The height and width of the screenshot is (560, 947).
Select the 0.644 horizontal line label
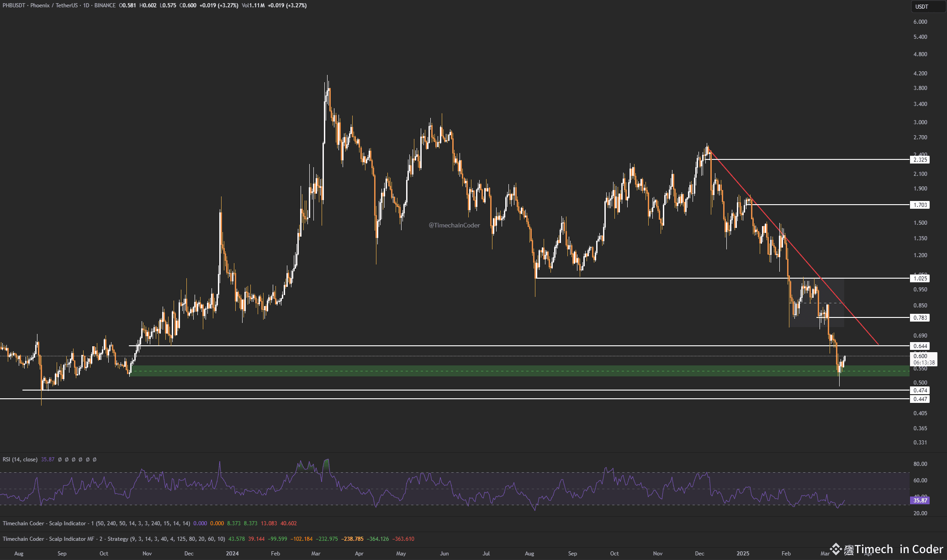(x=920, y=346)
